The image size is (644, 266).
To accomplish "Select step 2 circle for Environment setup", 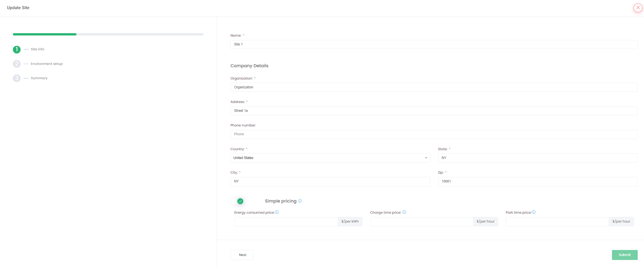I will [x=17, y=64].
